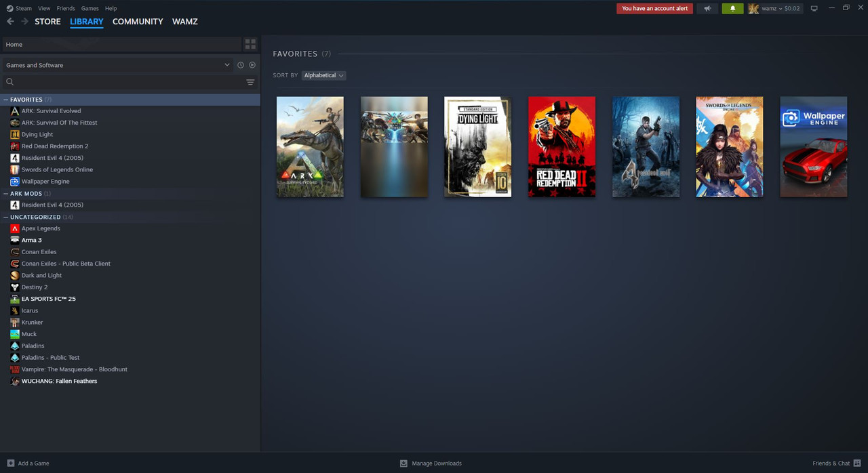
Task: Click the Add a Game plus icon
Action: pyautogui.click(x=10, y=464)
